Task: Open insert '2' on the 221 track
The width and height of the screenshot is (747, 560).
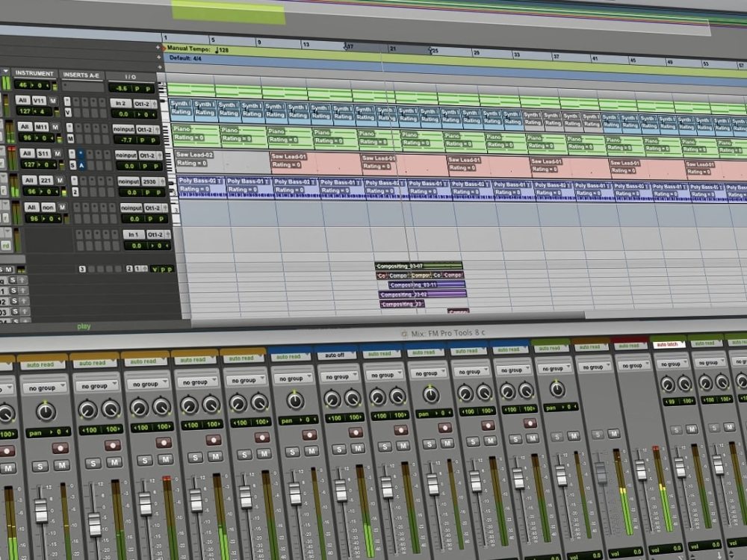Action: pos(75,192)
